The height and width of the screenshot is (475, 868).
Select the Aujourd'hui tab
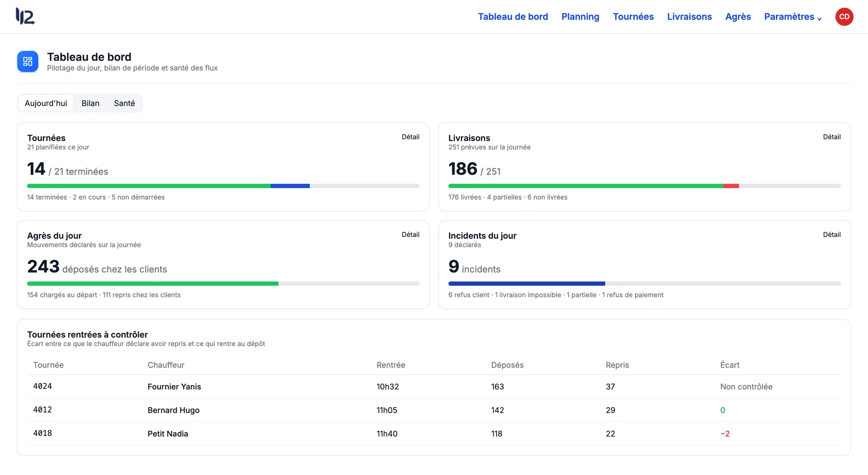point(46,103)
